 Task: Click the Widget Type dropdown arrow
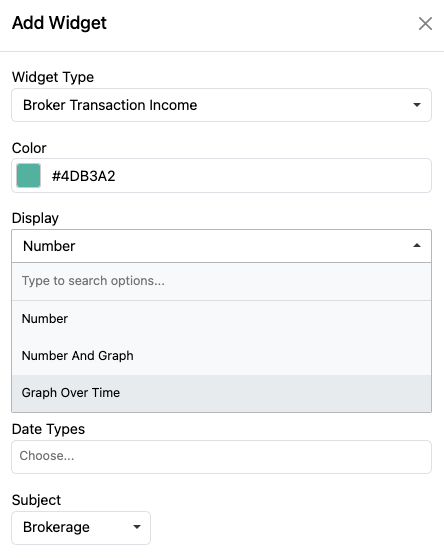[x=417, y=105]
